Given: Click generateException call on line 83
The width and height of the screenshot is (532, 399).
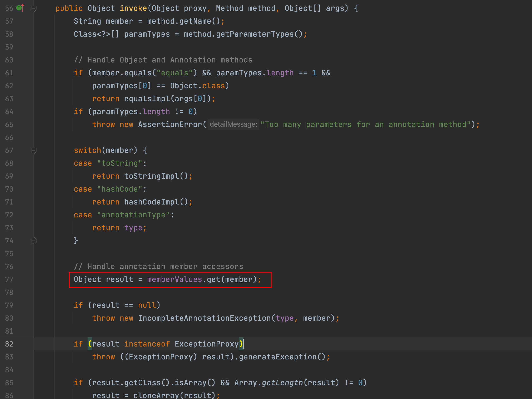Looking at the screenshot, I should 278,357.
